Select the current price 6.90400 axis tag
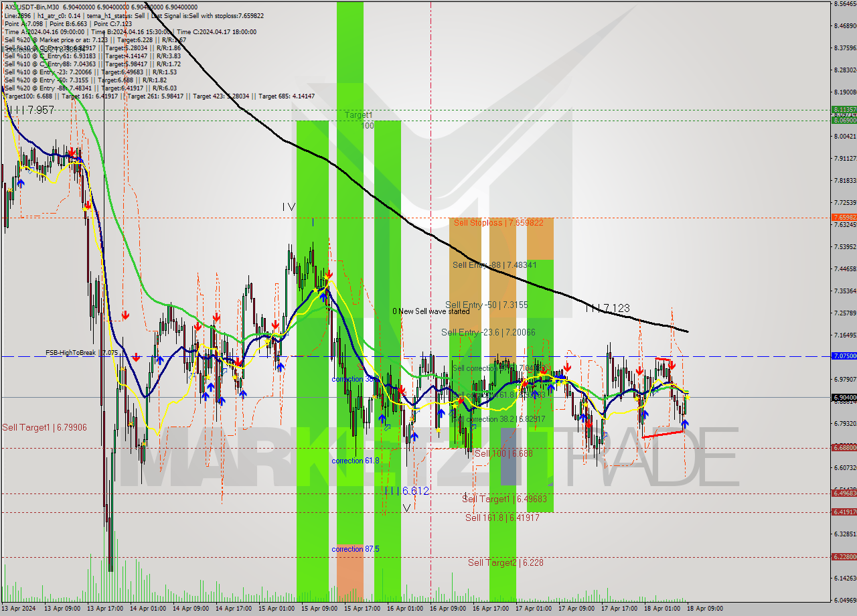The image size is (857, 616). pyautogui.click(x=844, y=397)
